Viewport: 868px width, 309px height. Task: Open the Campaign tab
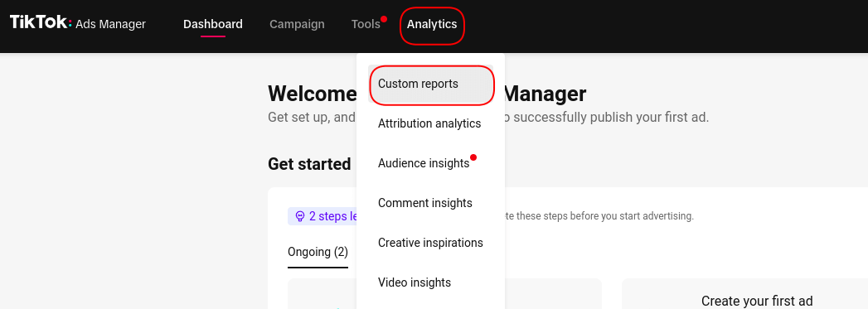pyautogui.click(x=297, y=24)
